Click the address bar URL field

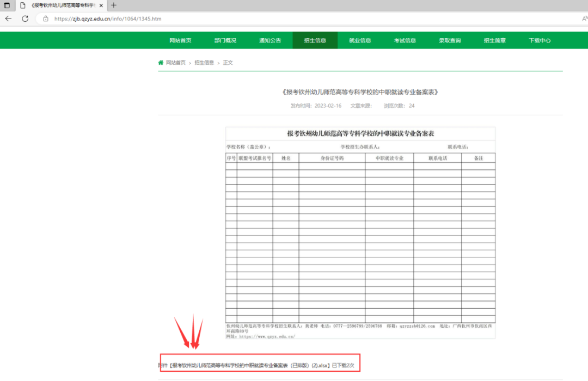218,19
